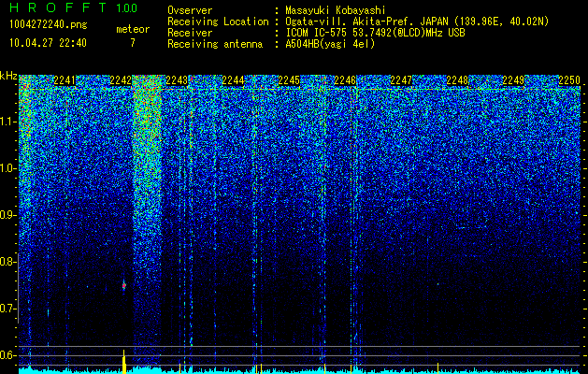
Task: Click the meteor label
Action: coord(133,29)
